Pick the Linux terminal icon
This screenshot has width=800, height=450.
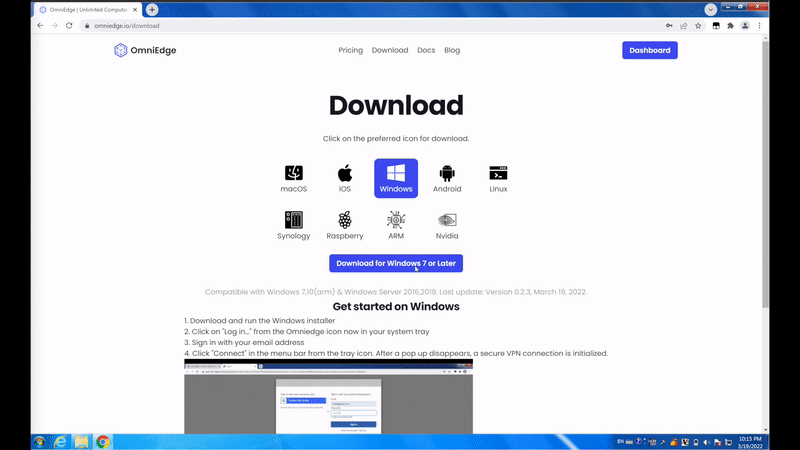pyautogui.click(x=498, y=174)
